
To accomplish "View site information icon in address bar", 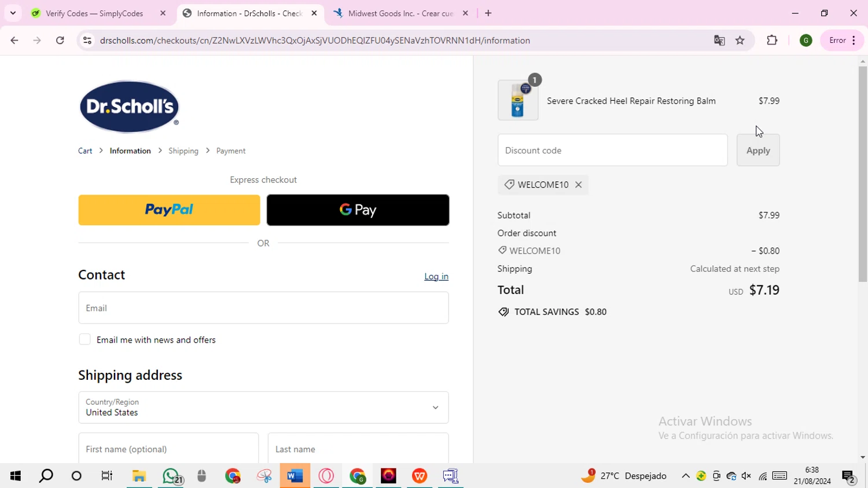I will [x=87, y=41].
